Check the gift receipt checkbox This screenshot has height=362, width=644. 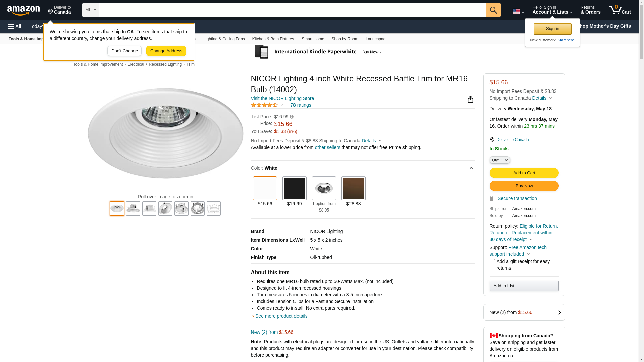click(493, 261)
